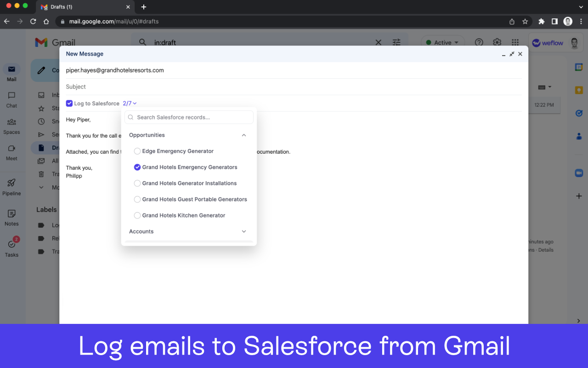Open Google apps grid icon

coord(515,42)
